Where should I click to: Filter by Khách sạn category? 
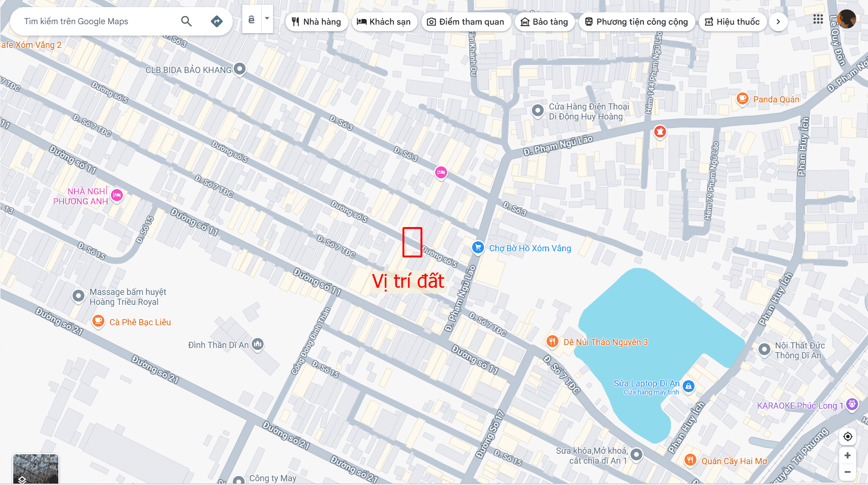384,22
